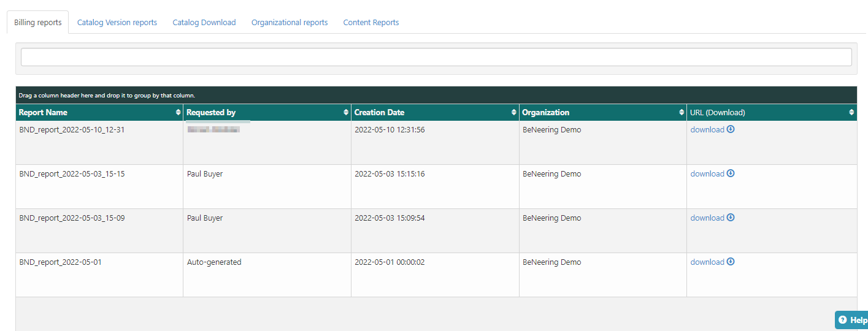Focus the search input field above table
This screenshot has height=331, width=868.
tap(436, 57)
